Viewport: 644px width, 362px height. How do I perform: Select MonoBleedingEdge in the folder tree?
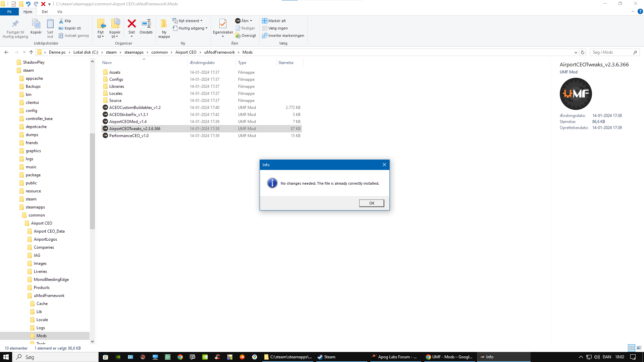point(51,280)
